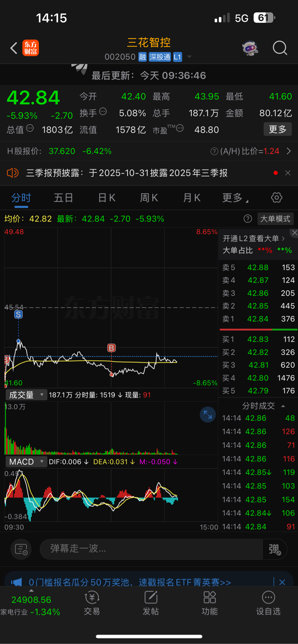This screenshot has height=644, width=298.
Task: Expand the 更多 chart period dropdown
Action: [x=235, y=198]
